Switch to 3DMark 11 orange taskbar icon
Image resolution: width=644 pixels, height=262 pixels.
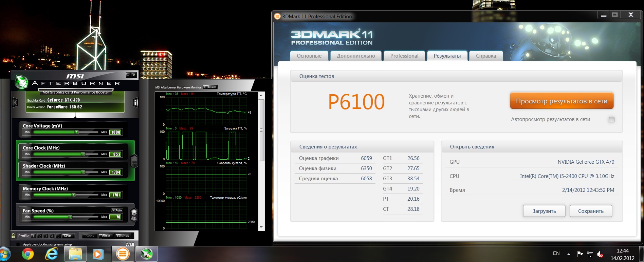[x=123, y=254]
